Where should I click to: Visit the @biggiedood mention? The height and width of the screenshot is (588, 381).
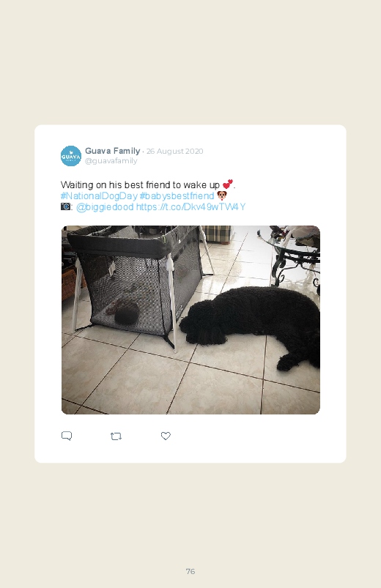(105, 207)
